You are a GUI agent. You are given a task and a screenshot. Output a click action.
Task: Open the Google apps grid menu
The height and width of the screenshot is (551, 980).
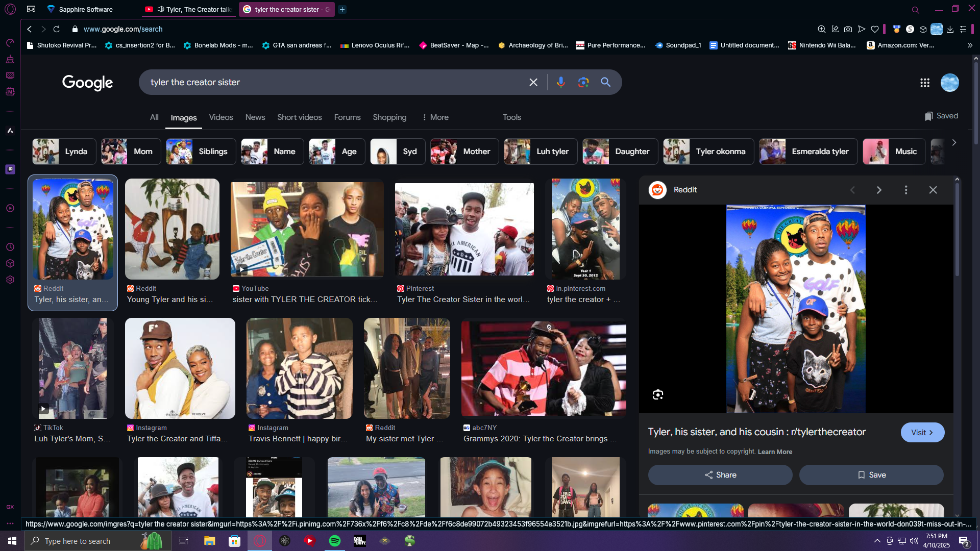(924, 83)
